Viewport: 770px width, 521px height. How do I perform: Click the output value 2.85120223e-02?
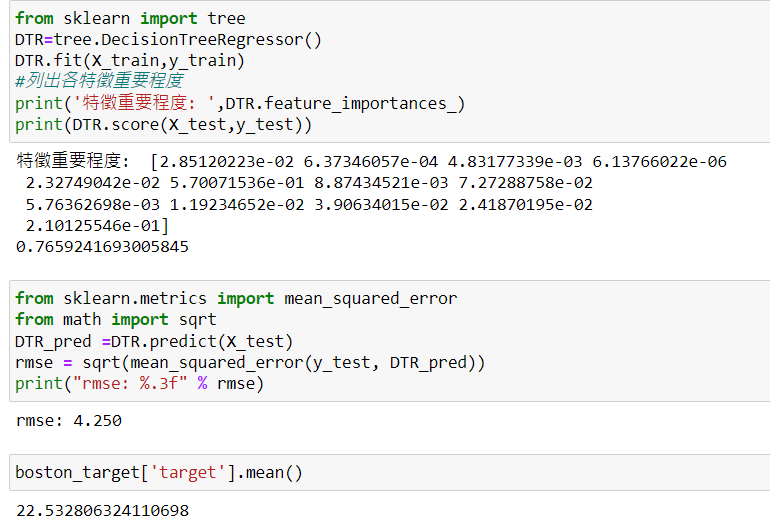click(226, 162)
